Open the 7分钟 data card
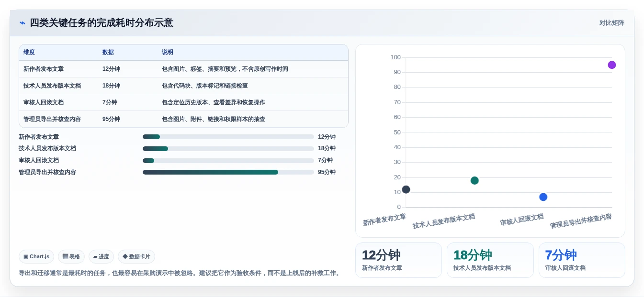Screen dimensions: 644x297 582,260
